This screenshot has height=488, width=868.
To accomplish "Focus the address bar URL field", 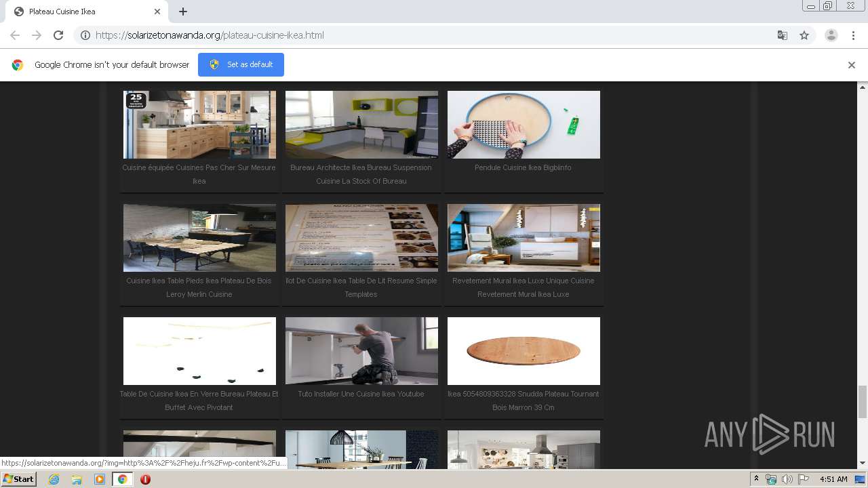I will pyautogui.click(x=434, y=35).
